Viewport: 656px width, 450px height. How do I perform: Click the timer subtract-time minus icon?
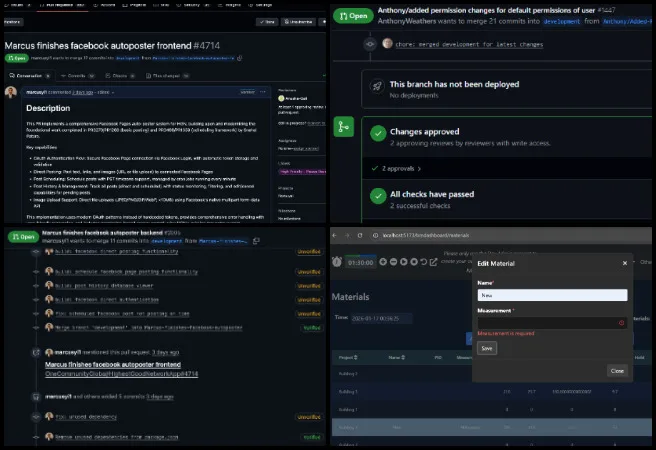(393, 262)
